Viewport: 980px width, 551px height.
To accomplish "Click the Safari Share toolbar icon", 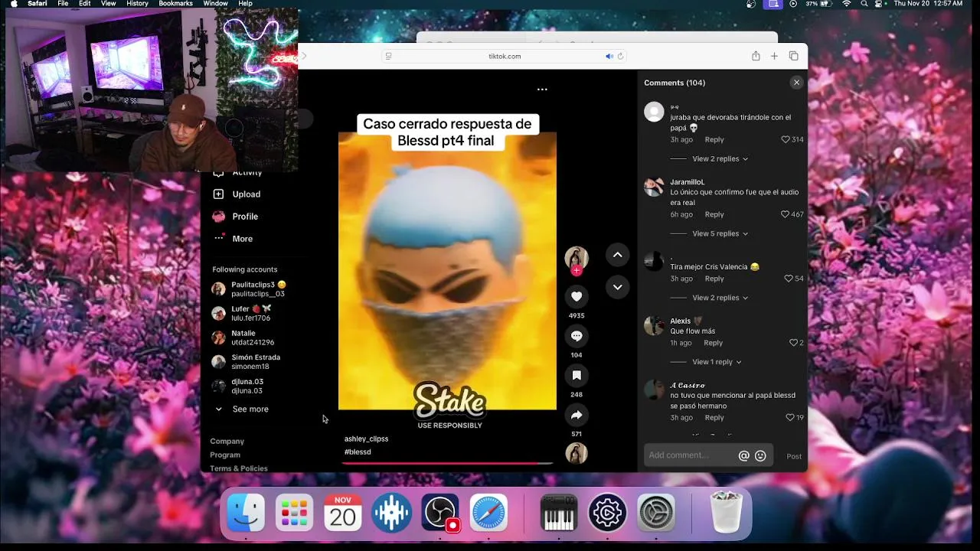I will (756, 56).
